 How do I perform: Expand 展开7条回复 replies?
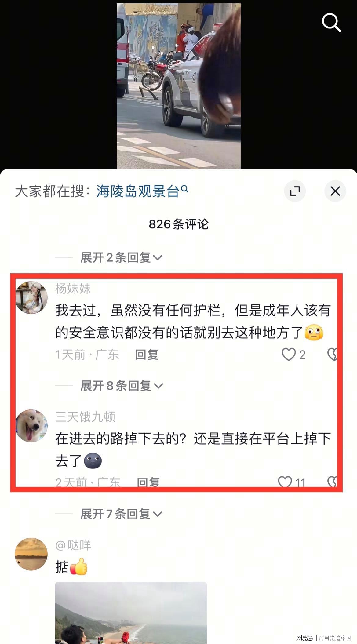(x=121, y=514)
